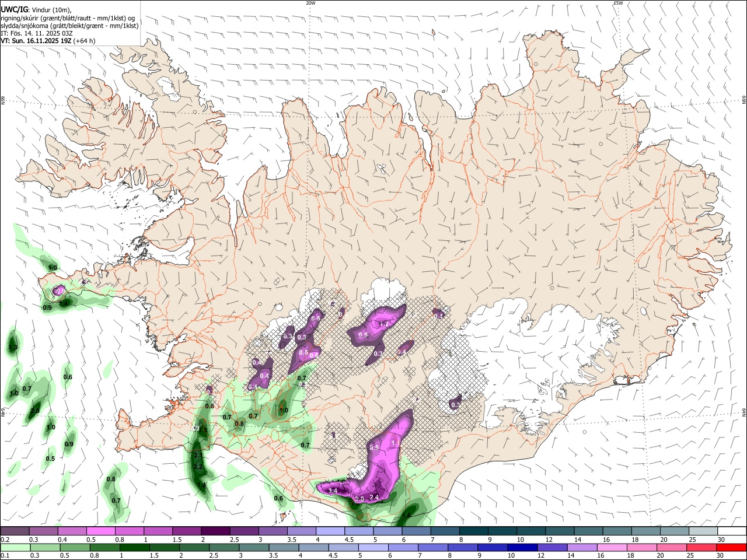Click the 'UWC/IG: Vindur (10m)' title line
This screenshot has height=560, width=747.
point(36,9)
